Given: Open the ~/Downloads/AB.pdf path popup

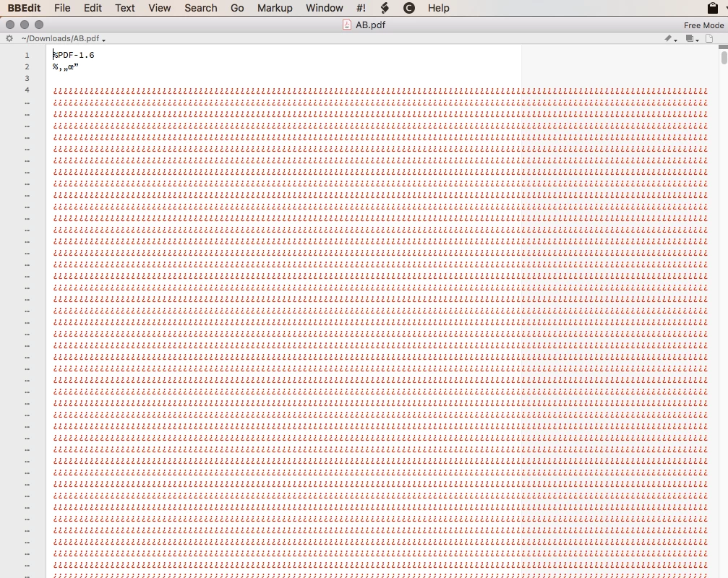Looking at the screenshot, I should pos(63,38).
